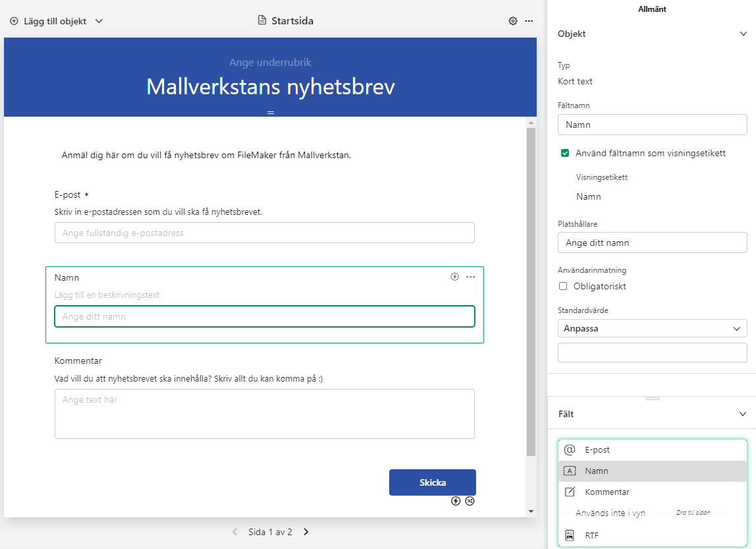
Task: Click the Ange ditt namn input
Action: (265, 316)
